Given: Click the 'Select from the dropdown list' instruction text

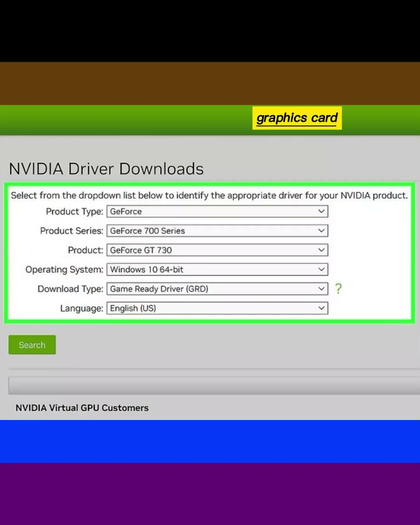Looking at the screenshot, I should 209,196.
